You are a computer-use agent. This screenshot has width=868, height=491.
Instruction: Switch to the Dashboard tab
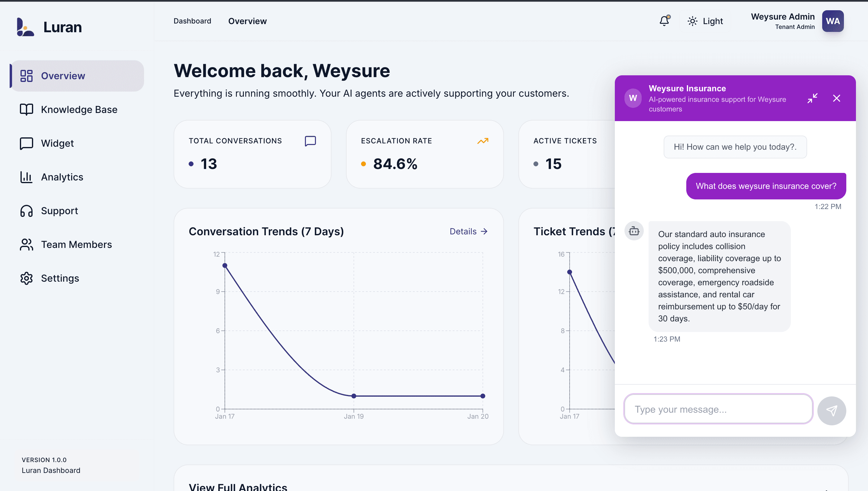click(192, 21)
